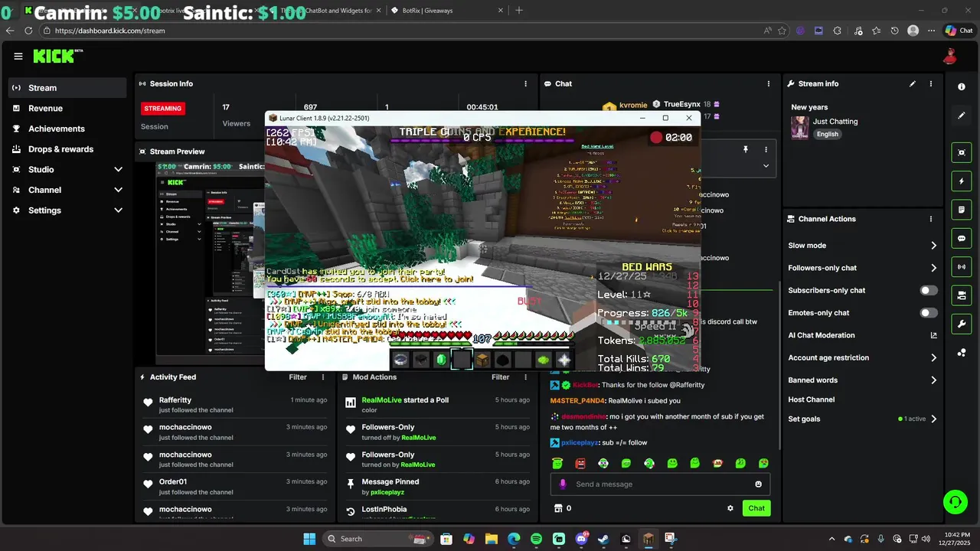
Task: Toggle the wrench panel icon in right sidebar
Action: 962,324
